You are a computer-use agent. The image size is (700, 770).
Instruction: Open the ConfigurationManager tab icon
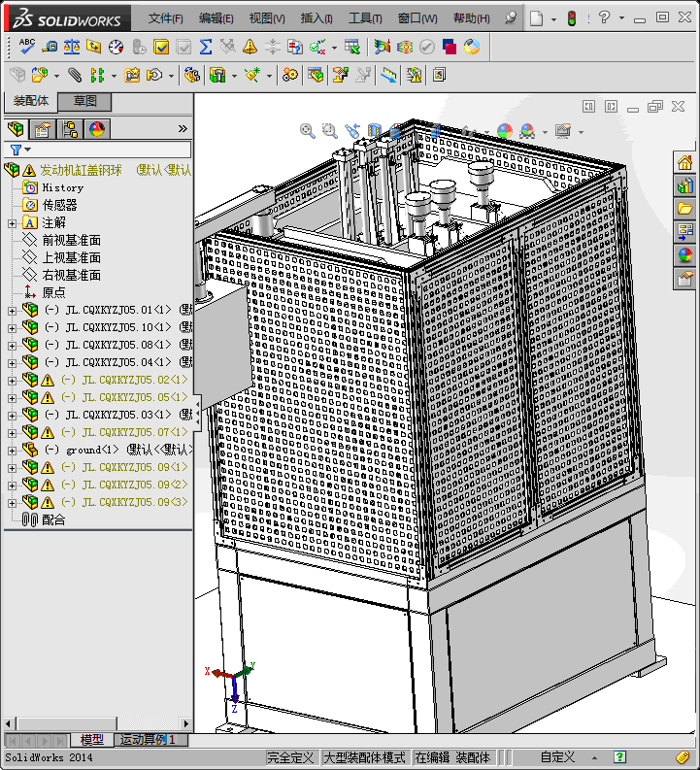pyautogui.click(x=70, y=129)
